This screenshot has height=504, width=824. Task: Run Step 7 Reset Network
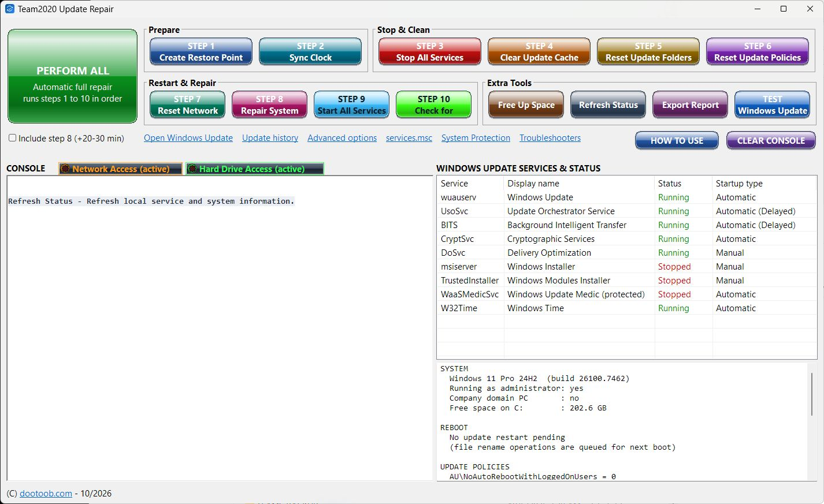point(188,105)
